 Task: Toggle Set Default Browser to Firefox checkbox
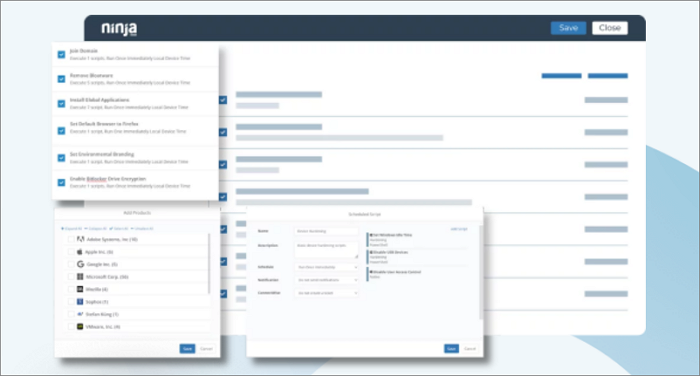point(62,131)
